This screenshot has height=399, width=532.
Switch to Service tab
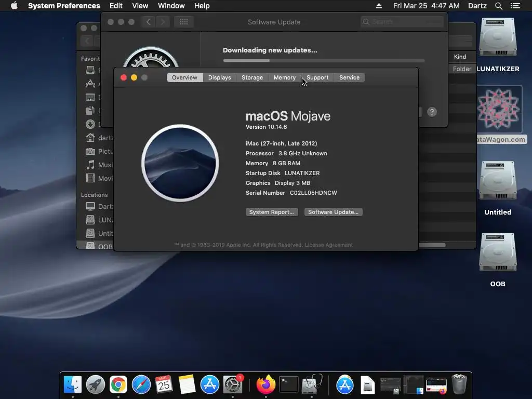coord(350,77)
